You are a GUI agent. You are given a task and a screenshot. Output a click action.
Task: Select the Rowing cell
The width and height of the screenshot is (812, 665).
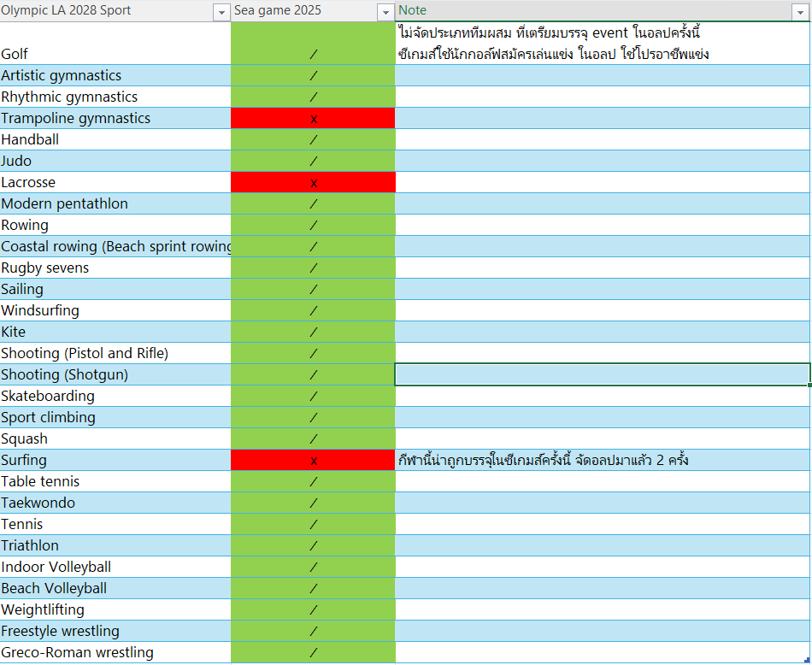[115, 226]
